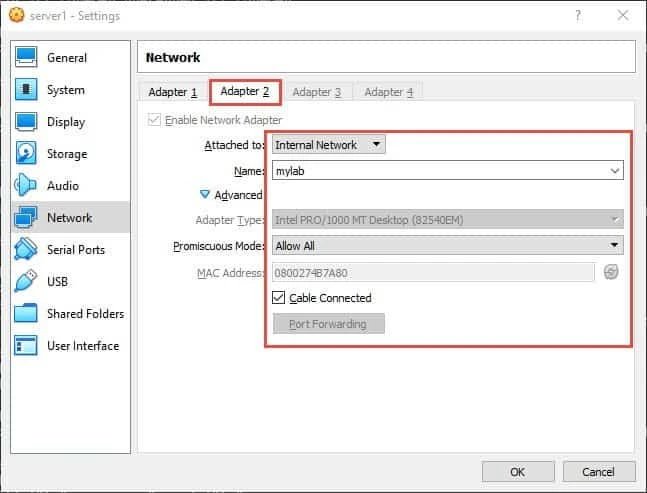Screen dimensions: 647x493
Task: Click the User Interface window icon
Action: pos(26,345)
